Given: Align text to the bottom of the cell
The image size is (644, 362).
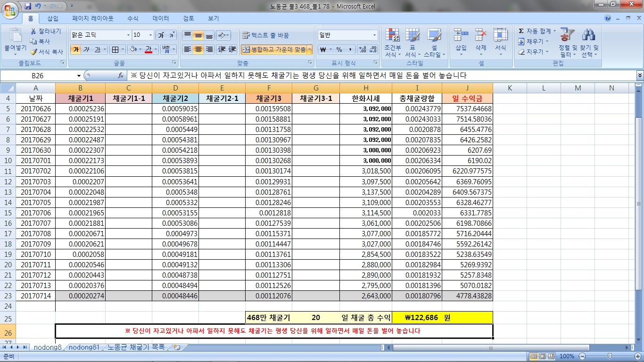Looking at the screenshot, I should [x=209, y=35].
